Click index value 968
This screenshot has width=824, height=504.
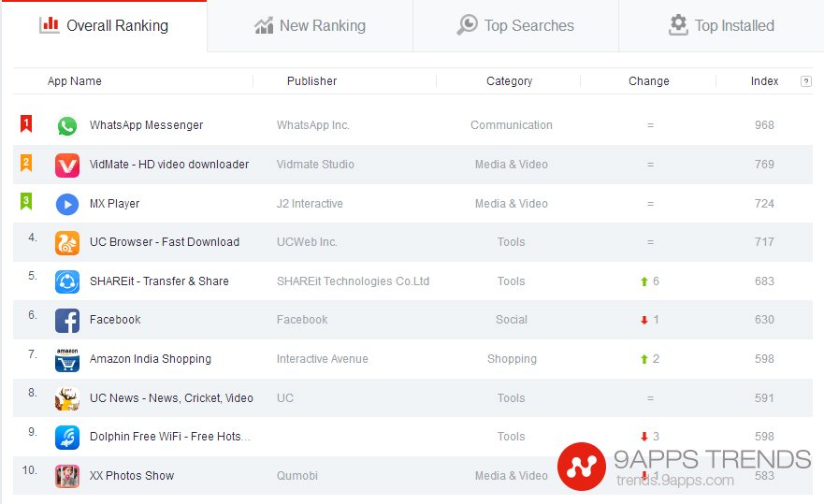pyautogui.click(x=765, y=125)
